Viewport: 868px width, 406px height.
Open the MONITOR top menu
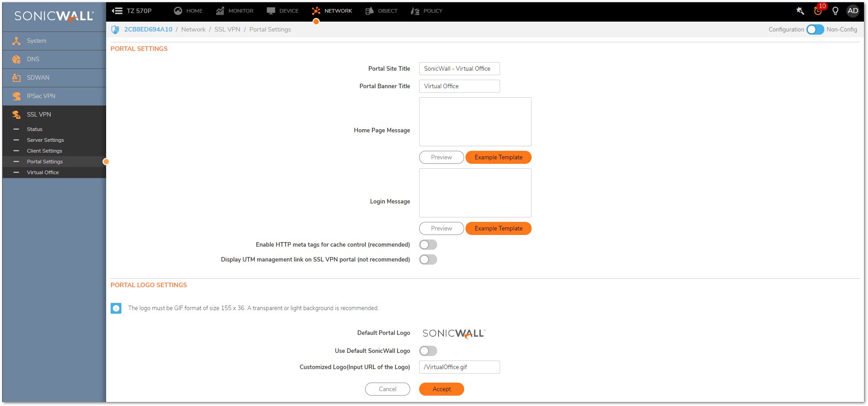(235, 11)
